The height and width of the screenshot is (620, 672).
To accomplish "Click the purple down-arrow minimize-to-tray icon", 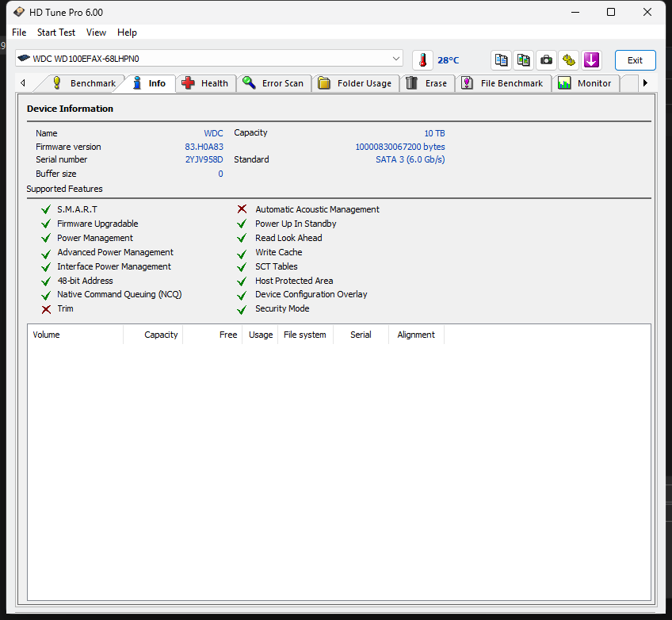I will click(x=591, y=60).
